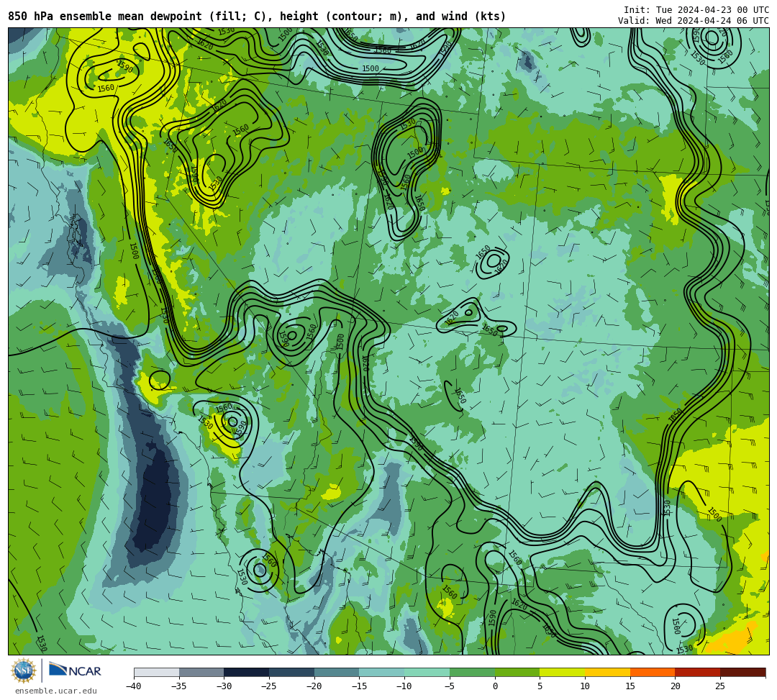
Task: Click the 20 to 25 red colorbar swatch
Action: click(698, 672)
